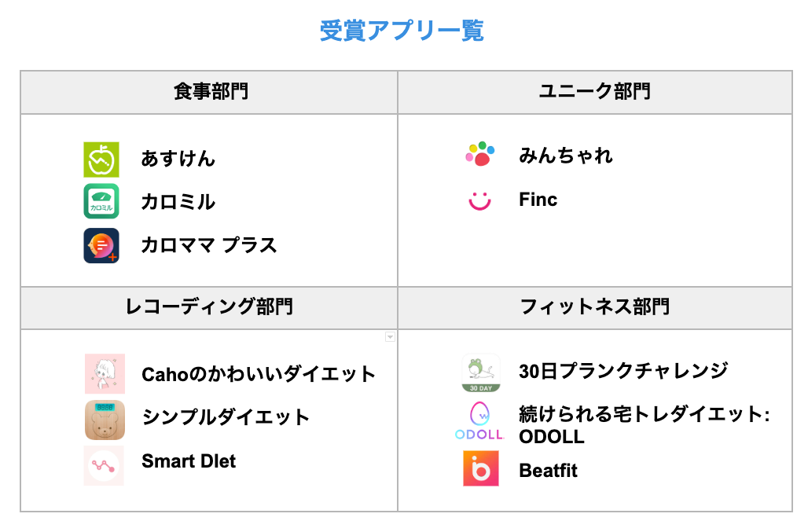Click the Finc pink smiley icon

point(479,201)
